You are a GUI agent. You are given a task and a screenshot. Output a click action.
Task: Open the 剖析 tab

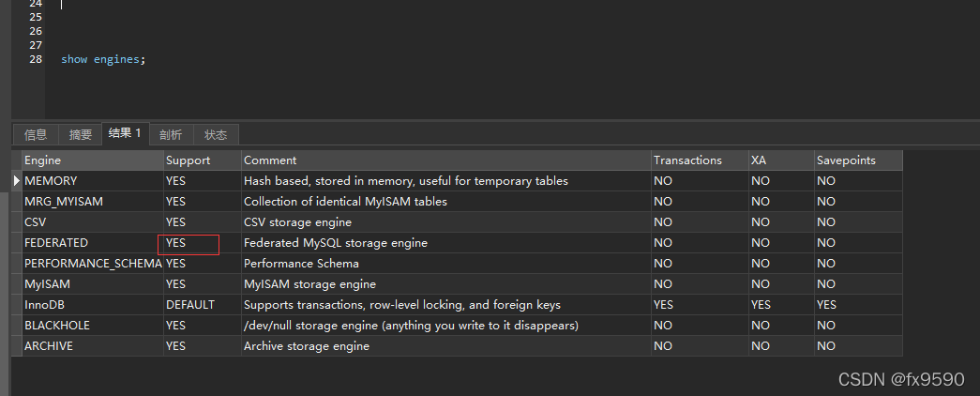tap(171, 134)
